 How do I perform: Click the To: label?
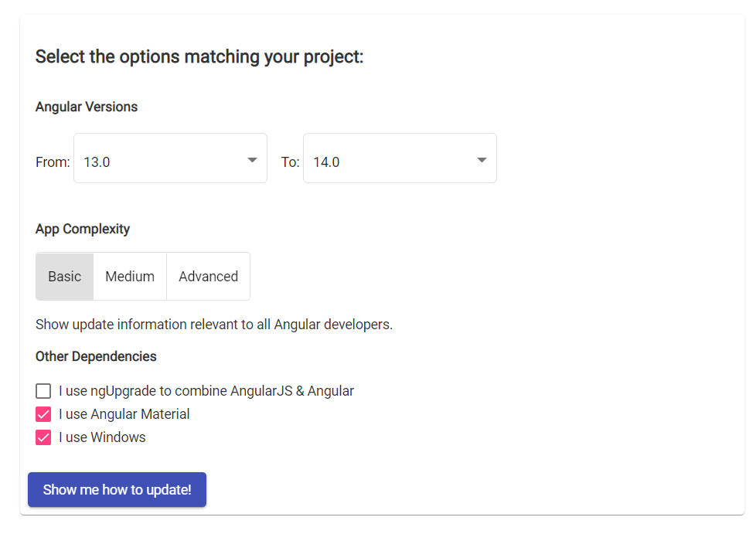coord(290,162)
